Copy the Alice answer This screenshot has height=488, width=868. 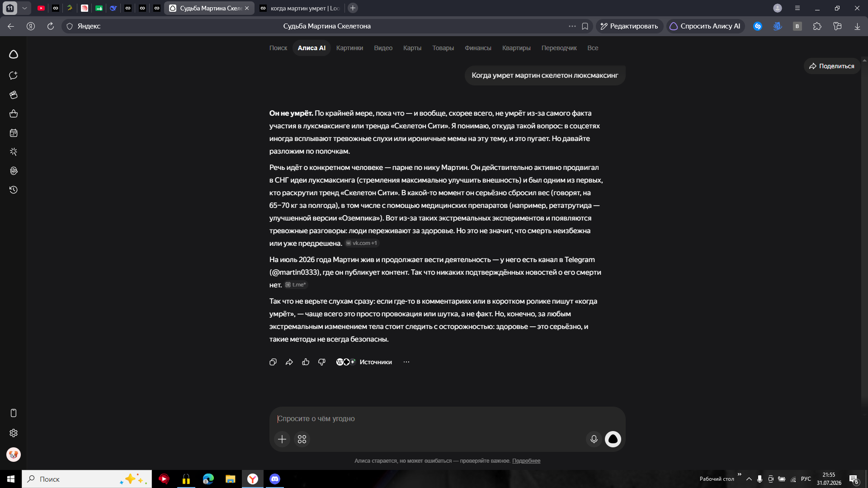coord(273,362)
